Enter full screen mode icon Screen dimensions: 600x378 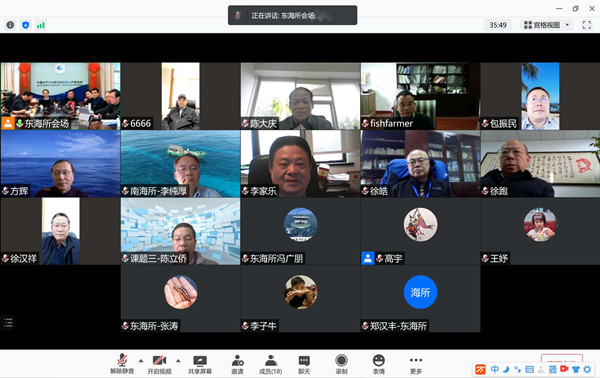pos(587,25)
